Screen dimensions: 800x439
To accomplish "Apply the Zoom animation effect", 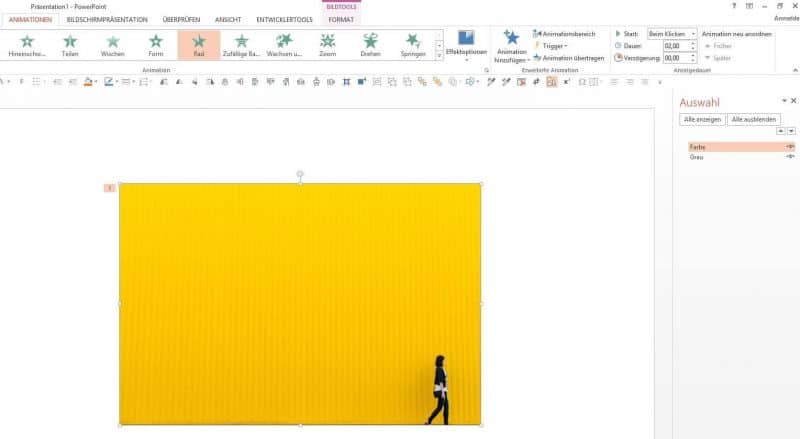I will 328,45.
